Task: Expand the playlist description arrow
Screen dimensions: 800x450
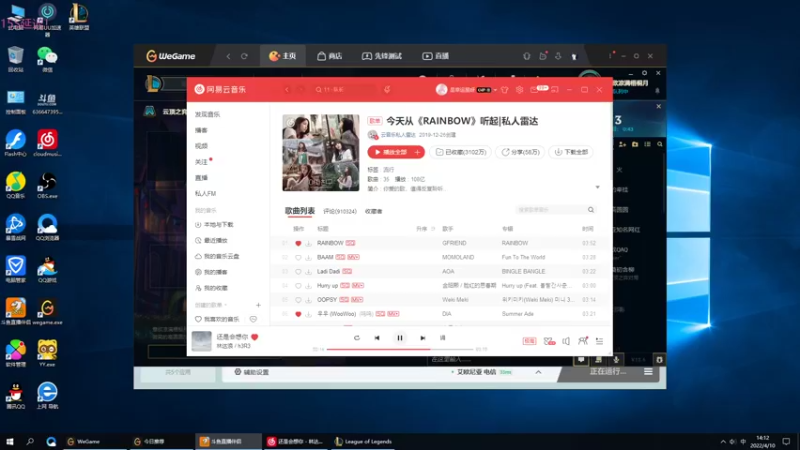Action: click(x=597, y=187)
